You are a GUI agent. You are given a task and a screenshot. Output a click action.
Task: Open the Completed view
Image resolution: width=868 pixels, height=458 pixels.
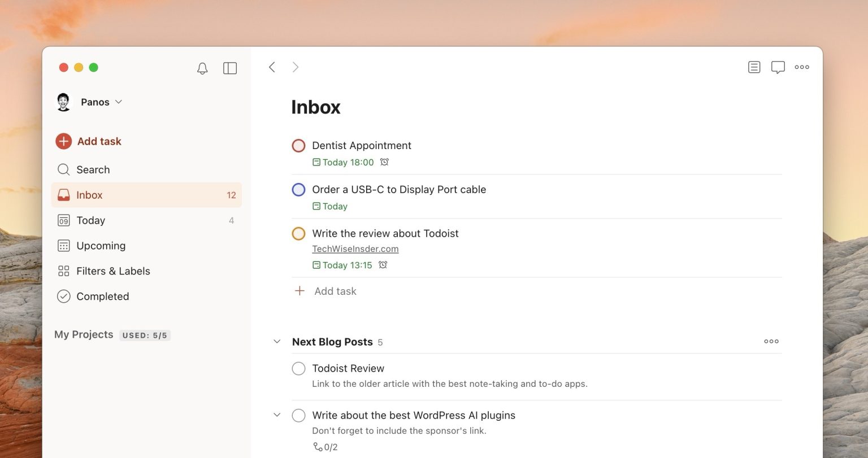103,296
